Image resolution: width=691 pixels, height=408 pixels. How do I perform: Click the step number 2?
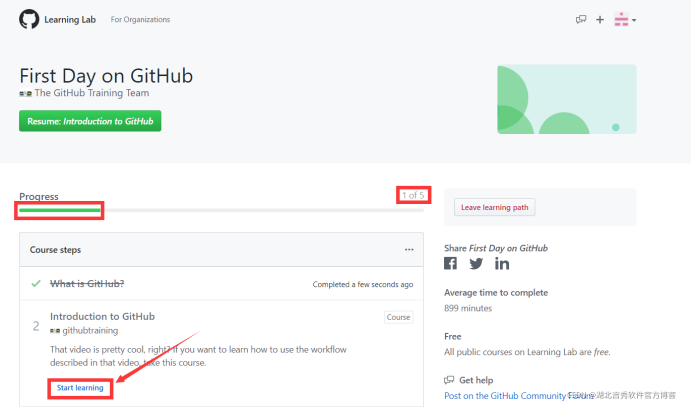(36, 326)
